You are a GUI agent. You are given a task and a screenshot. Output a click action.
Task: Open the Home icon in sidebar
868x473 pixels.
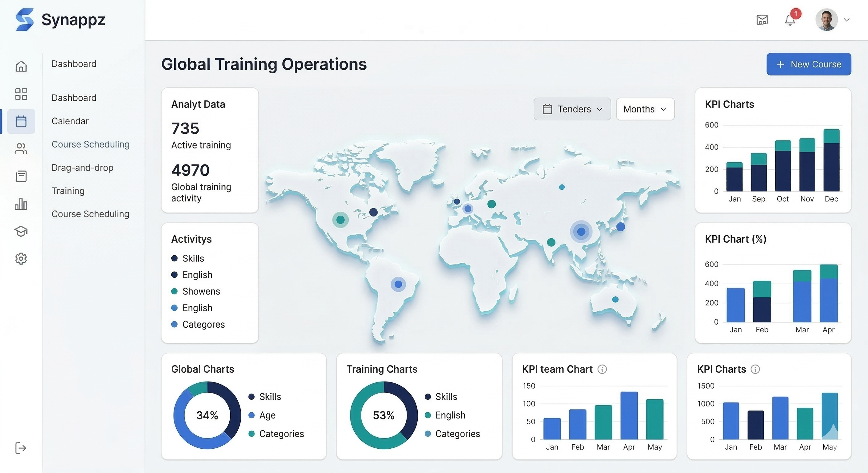(x=21, y=66)
